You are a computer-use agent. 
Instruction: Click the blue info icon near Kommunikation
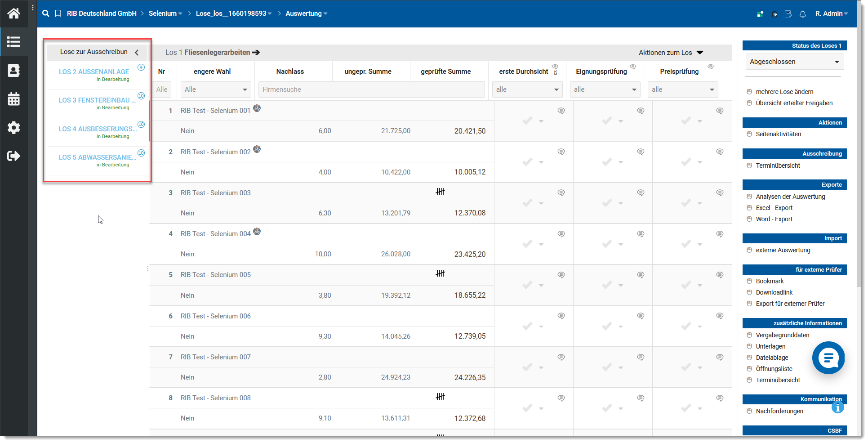tap(837, 407)
